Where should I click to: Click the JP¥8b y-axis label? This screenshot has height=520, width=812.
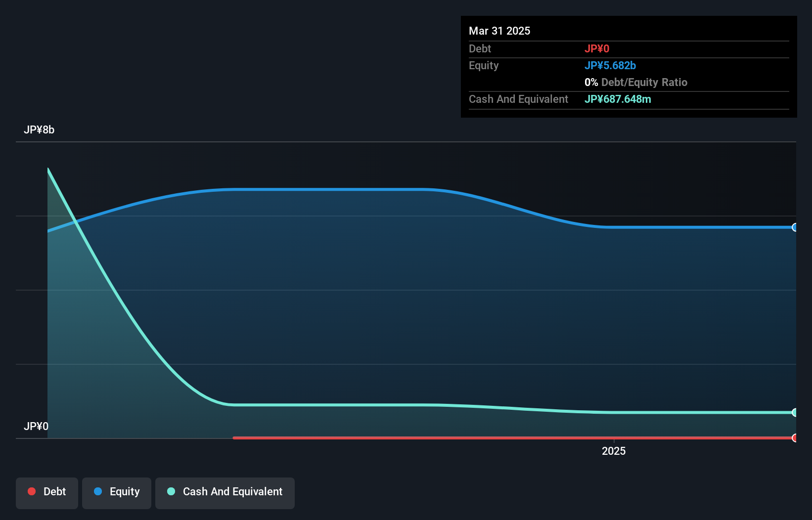click(x=39, y=130)
